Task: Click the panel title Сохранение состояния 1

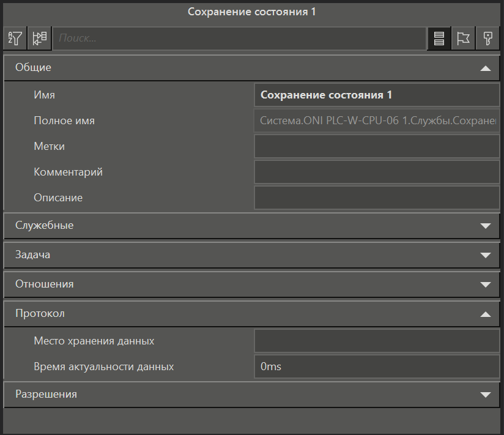Action: 251,12
